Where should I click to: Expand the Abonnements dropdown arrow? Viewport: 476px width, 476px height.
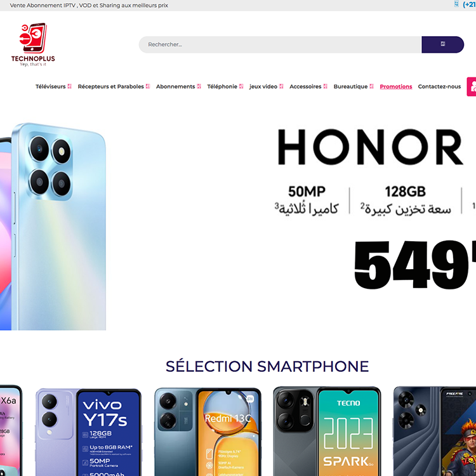[199, 86]
